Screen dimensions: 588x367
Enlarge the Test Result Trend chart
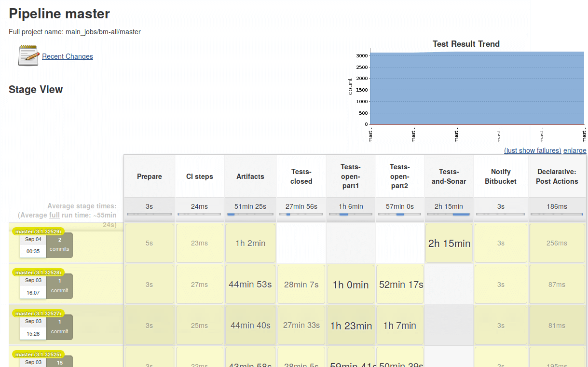point(574,150)
